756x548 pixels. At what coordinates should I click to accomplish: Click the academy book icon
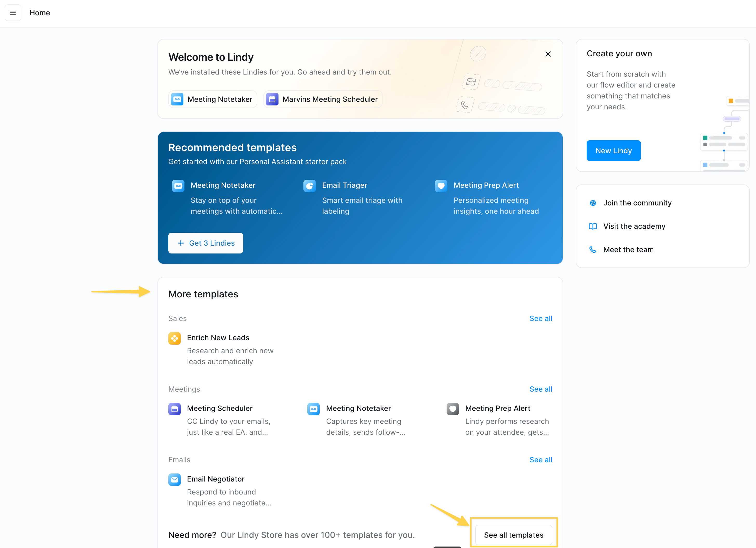pyautogui.click(x=593, y=226)
